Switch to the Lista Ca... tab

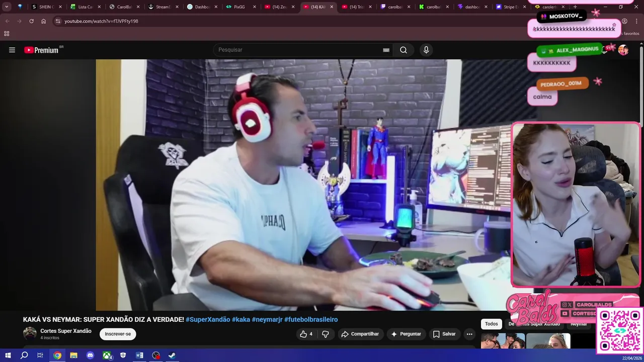(85, 7)
